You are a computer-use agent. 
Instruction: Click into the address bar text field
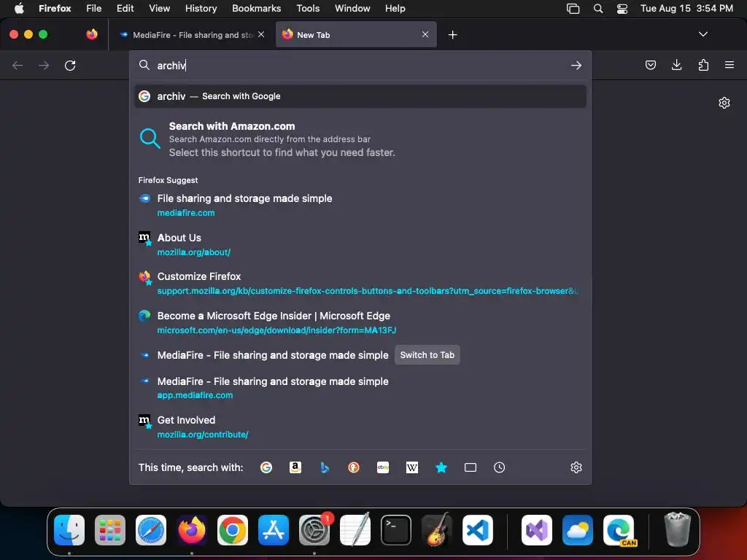click(362, 65)
